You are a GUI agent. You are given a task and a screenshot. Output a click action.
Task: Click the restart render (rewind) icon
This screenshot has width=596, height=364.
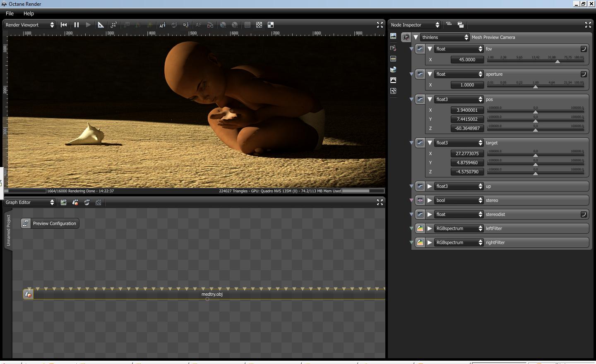pyautogui.click(x=64, y=25)
